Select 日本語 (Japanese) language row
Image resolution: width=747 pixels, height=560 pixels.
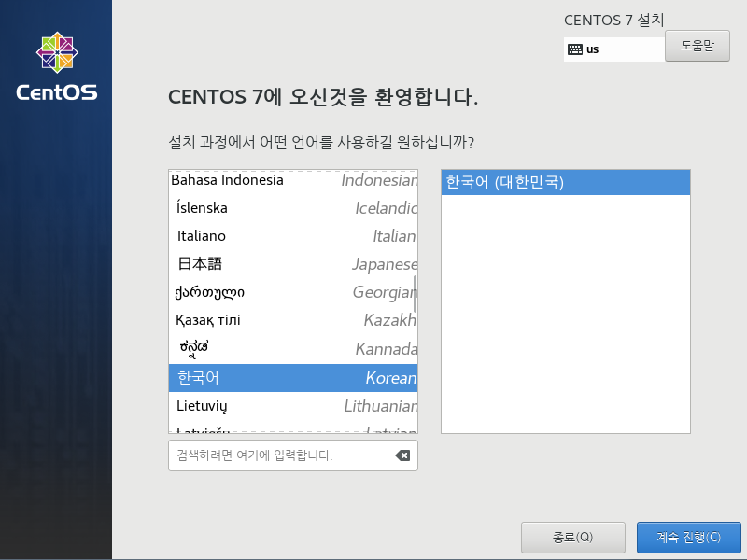[293, 264]
